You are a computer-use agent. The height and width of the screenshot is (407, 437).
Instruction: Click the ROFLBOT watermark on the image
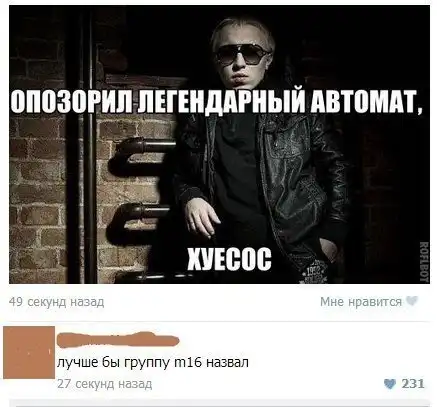click(424, 262)
